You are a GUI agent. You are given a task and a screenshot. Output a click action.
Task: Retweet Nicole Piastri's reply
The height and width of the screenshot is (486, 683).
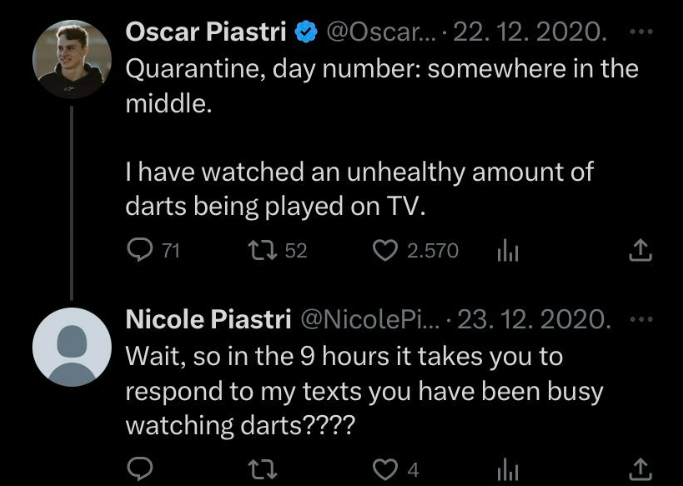[x=262, y=470]
